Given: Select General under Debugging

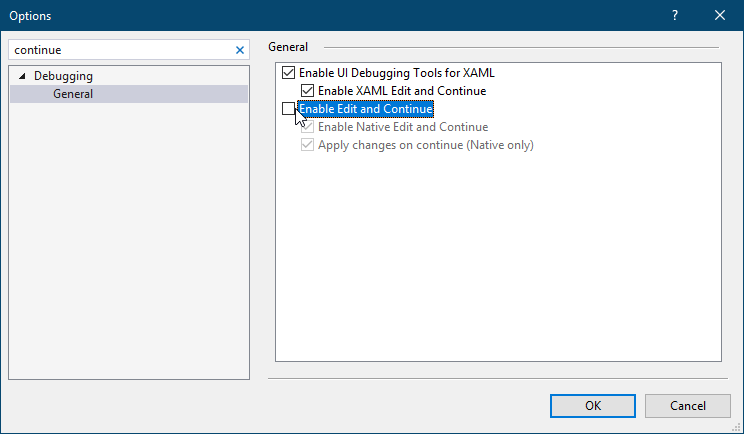Looking at the screenshot, I should pos(73,94).
